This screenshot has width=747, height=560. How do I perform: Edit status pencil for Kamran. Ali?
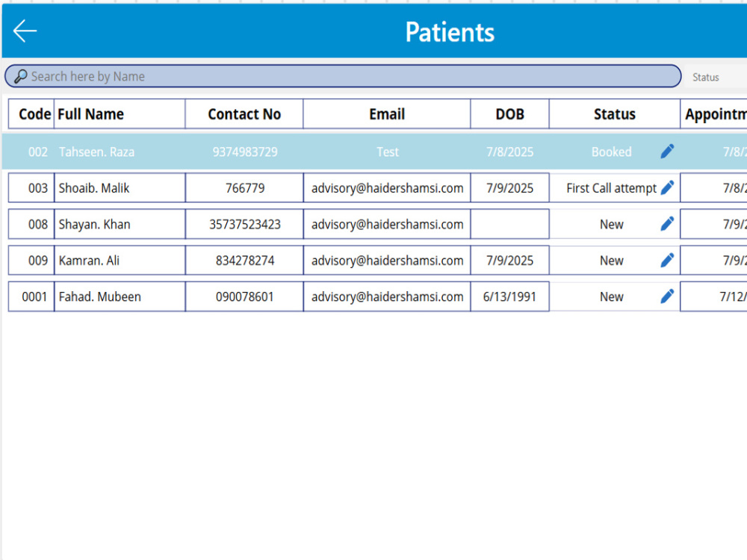click(667, 260)
